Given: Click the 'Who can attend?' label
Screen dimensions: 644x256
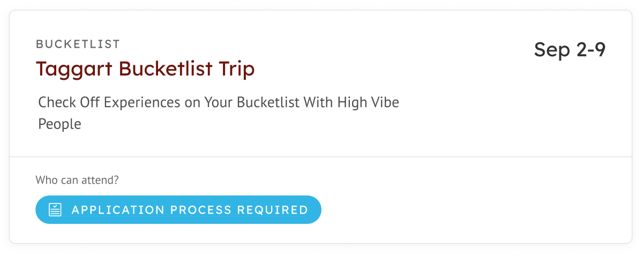Looking at the screenshot, I should pyautogui.click(x=77, y=180).
